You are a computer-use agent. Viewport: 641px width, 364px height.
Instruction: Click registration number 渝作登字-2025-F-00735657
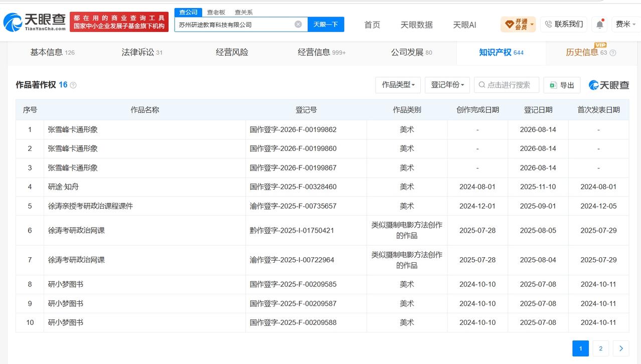[x=293, y=206]
